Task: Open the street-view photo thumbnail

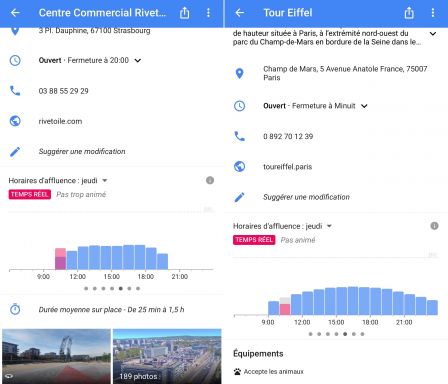Action: point(56,356)
